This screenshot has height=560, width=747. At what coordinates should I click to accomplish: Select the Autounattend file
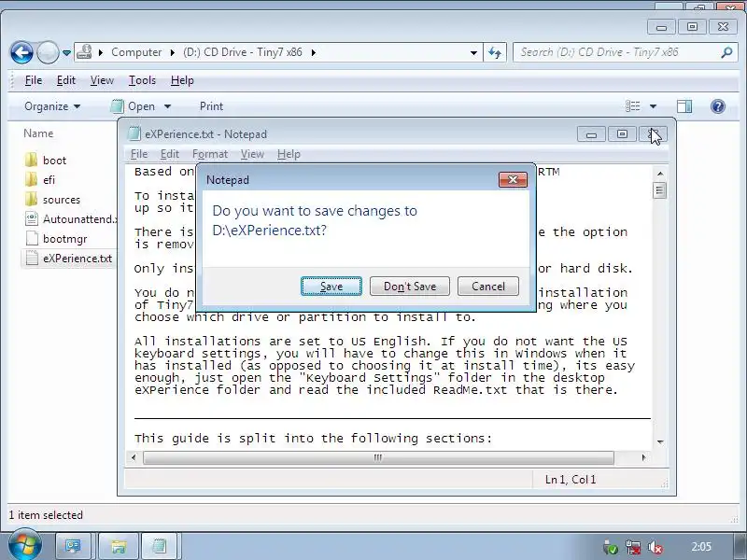[70, 219]
